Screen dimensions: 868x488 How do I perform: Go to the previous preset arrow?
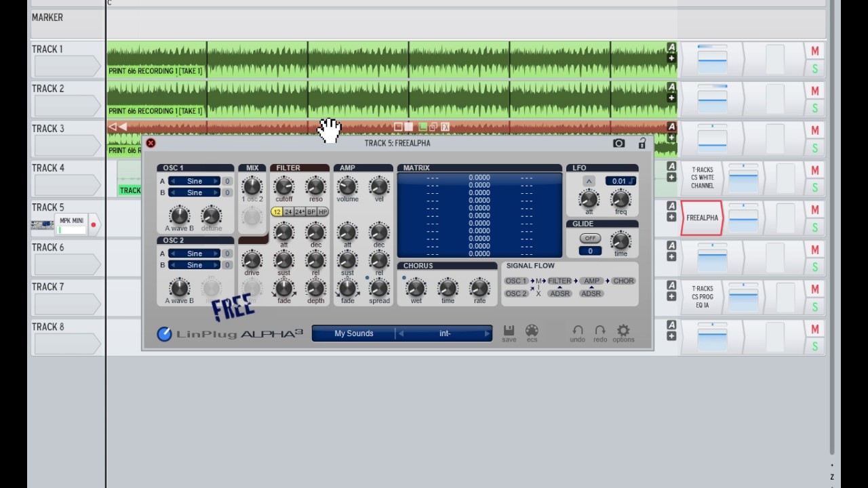coord(401,333)
